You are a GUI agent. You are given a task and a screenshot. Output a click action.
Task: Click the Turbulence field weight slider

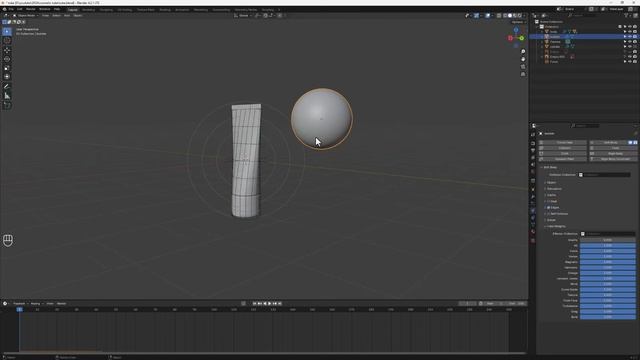pos(607,306)
